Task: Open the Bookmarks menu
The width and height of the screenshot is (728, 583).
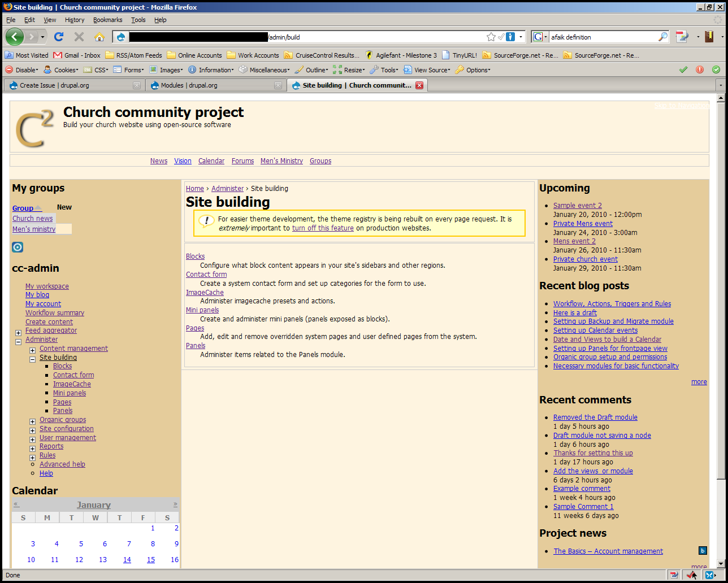Action: tap(107, 20)
